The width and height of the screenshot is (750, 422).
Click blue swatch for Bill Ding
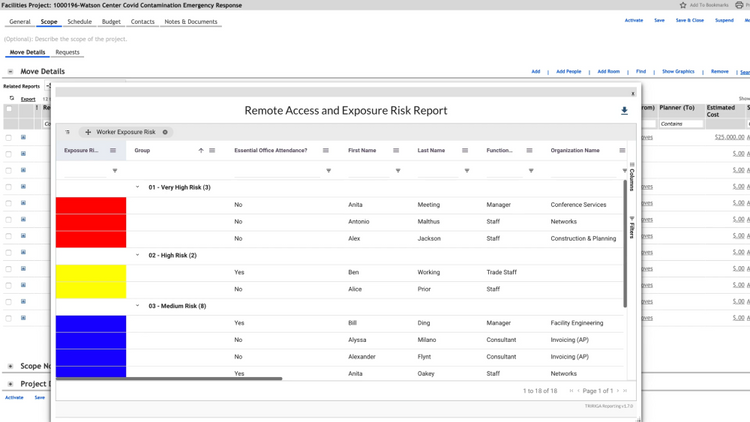91,323
